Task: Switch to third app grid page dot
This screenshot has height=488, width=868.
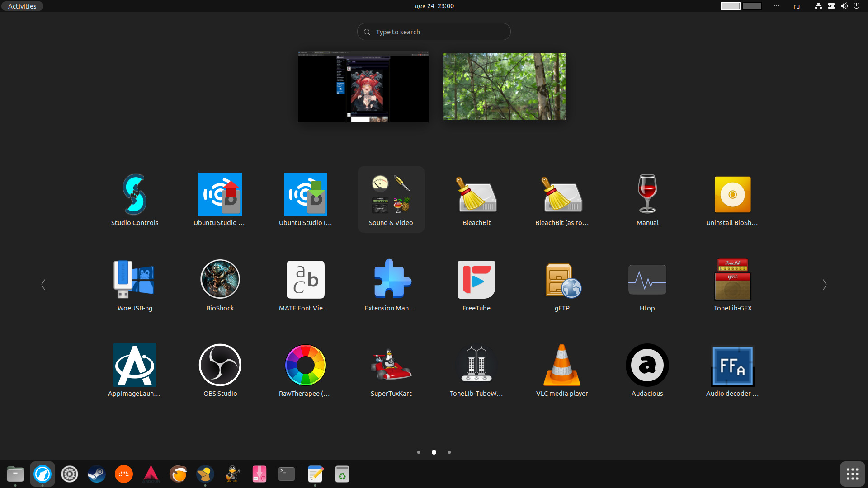Action: (449, 452)
